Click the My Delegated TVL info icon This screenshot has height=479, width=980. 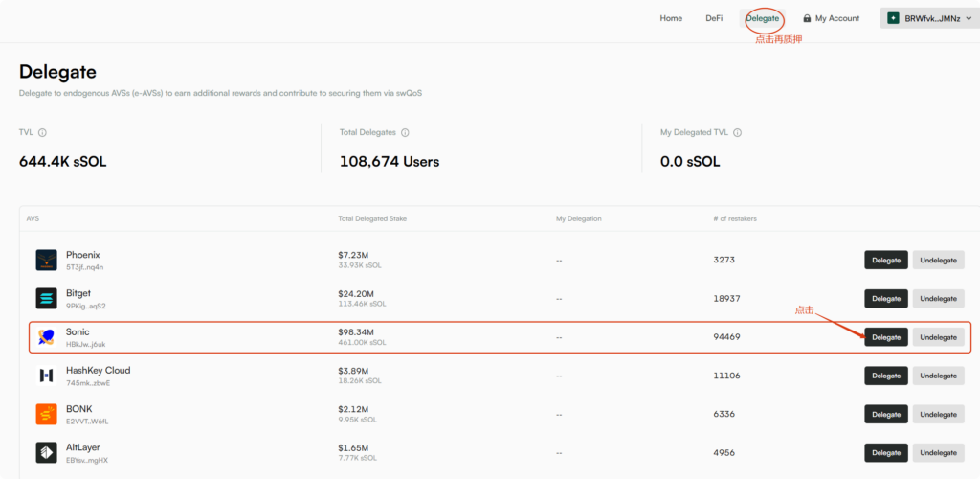[x=738, y=132]
